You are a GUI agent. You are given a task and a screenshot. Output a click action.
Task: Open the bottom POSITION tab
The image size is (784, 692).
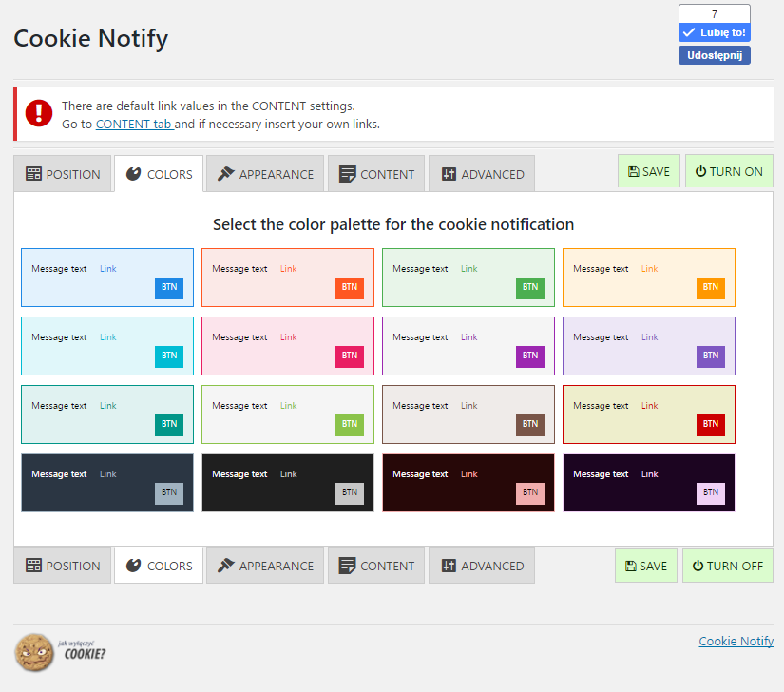coord(62,565)
